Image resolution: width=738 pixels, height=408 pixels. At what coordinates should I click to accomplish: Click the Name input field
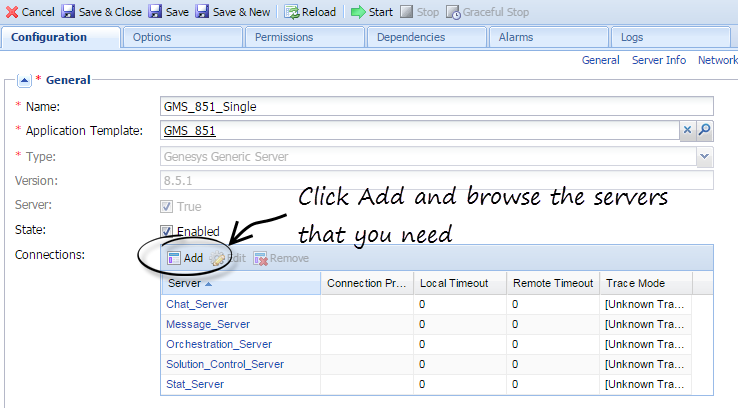click(x=436, y=106)
